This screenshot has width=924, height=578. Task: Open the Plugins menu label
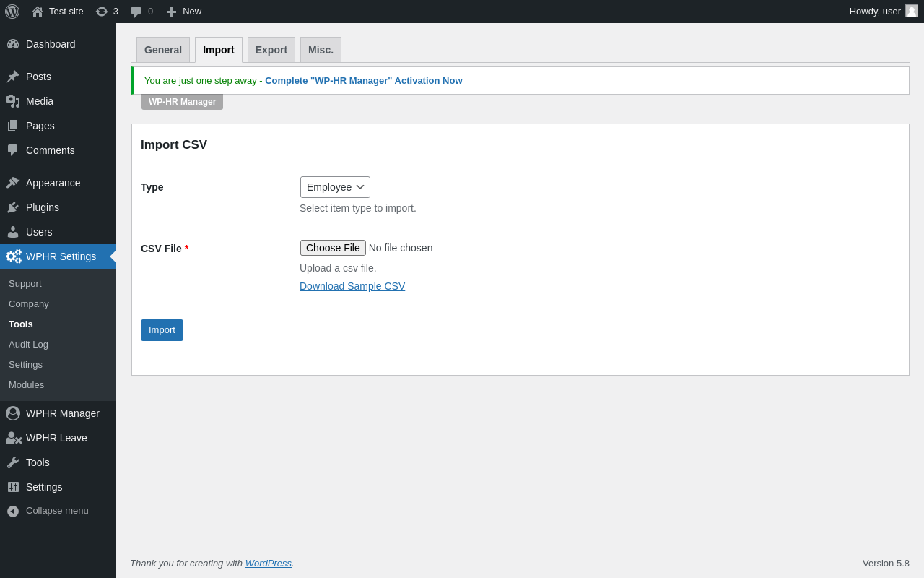(x=43, y=207)
